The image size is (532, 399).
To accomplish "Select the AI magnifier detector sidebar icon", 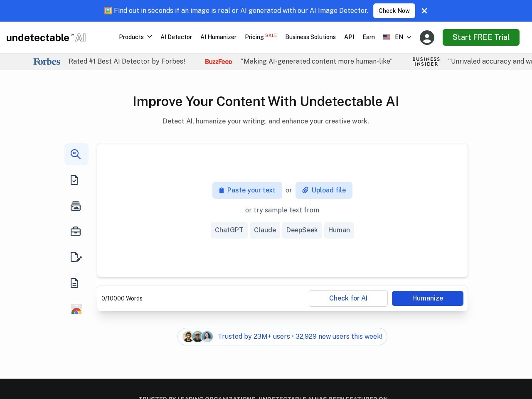I will click(x=76, y=154).
